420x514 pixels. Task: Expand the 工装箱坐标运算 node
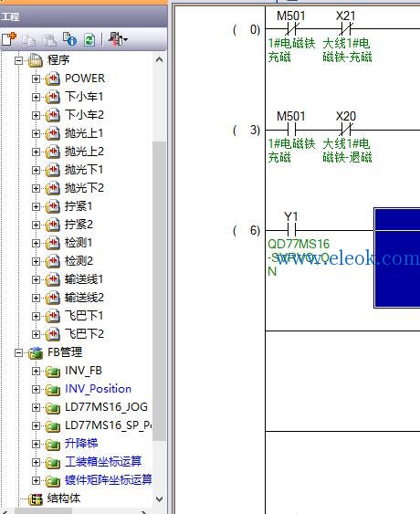pos(36,462)
